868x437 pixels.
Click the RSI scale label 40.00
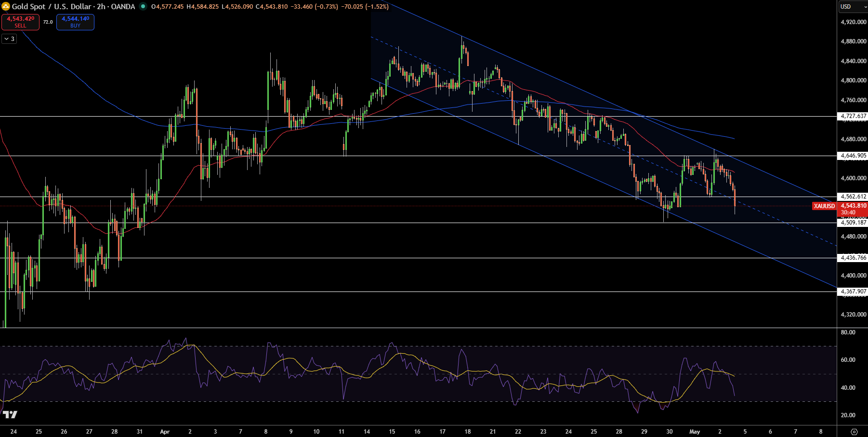tap(848, 388)
